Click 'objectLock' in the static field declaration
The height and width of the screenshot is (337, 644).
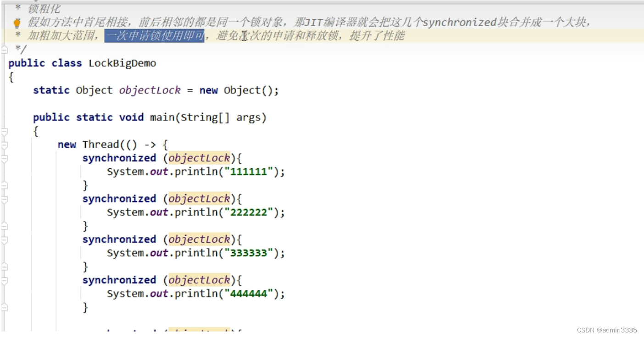pyautogui.click(x=150, y=90)
